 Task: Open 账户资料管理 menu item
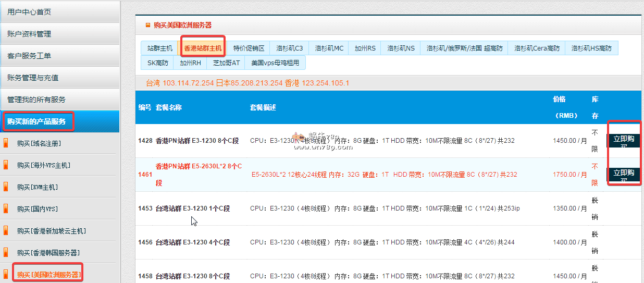point(29,34)
